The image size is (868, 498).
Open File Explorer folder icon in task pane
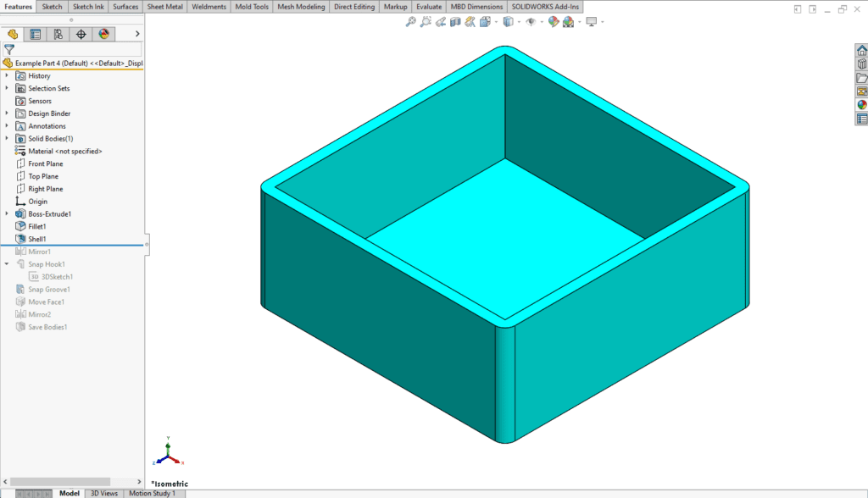tap(861, 78)
